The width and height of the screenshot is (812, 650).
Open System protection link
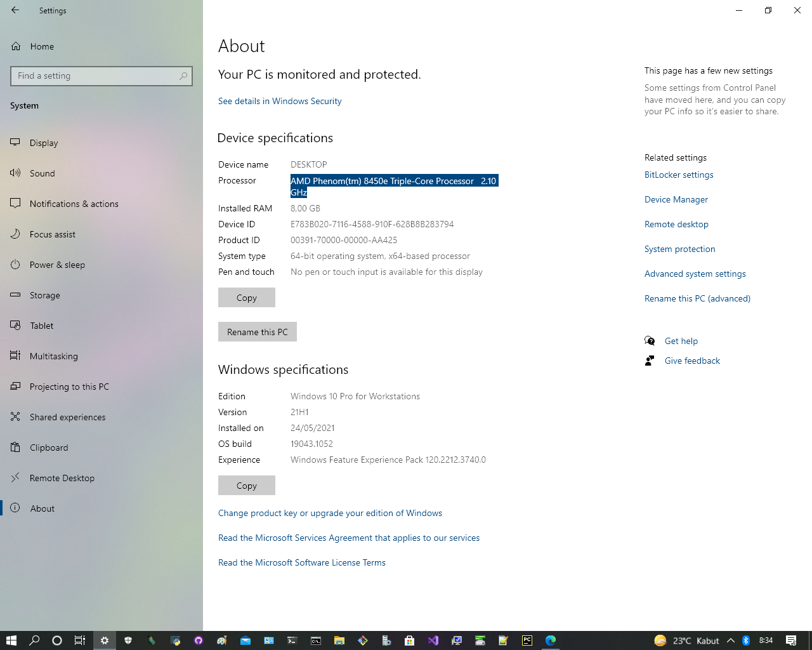point(680,249)
